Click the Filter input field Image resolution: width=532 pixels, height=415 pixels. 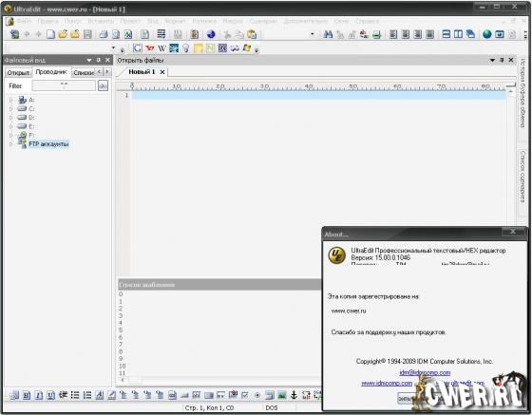pyautogui.click(x=64, y=85)
